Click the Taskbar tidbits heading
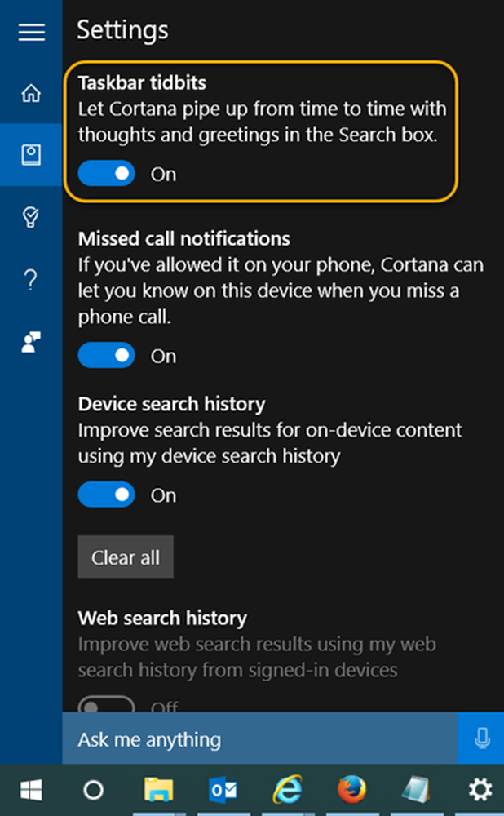 click(142, 83)
